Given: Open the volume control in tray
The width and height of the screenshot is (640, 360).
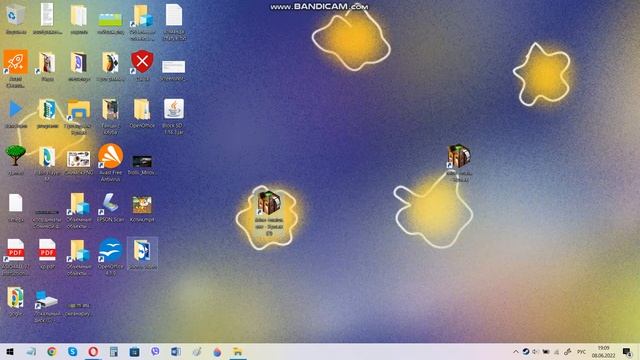Looking at the screenshot, I should pos(535,351).
